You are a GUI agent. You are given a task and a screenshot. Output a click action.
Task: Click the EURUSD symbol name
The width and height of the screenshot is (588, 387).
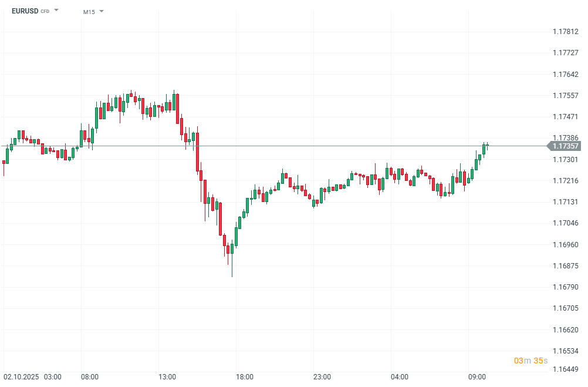(25, 11)
